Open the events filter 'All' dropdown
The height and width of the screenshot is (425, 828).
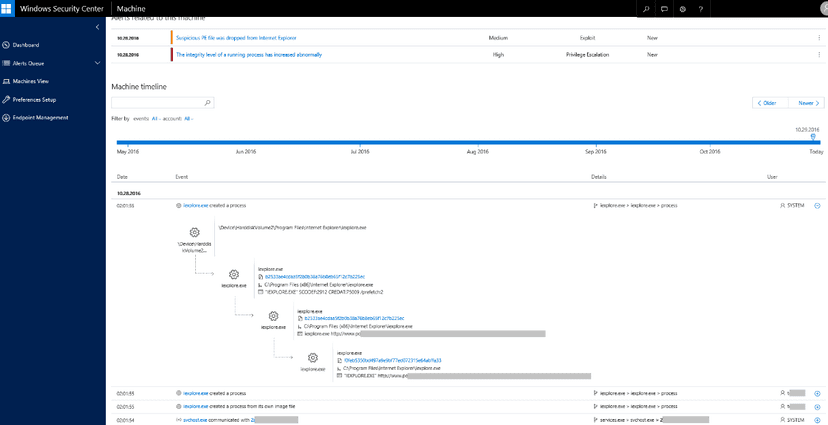[x=155, y=119]
